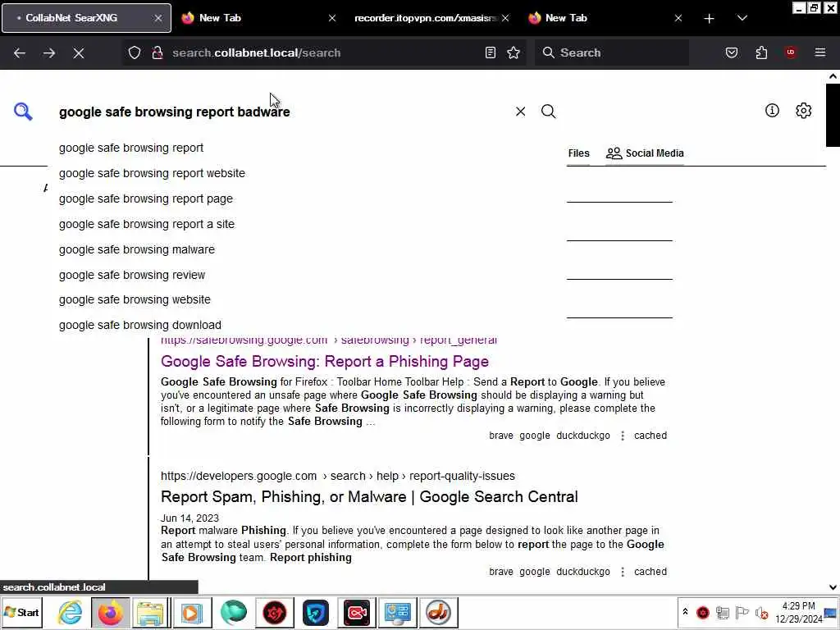Viewport: 840px width, 630px height.
Task: Switch to the first New Tab
Action: pyautogui.click(x=257, y=18)
